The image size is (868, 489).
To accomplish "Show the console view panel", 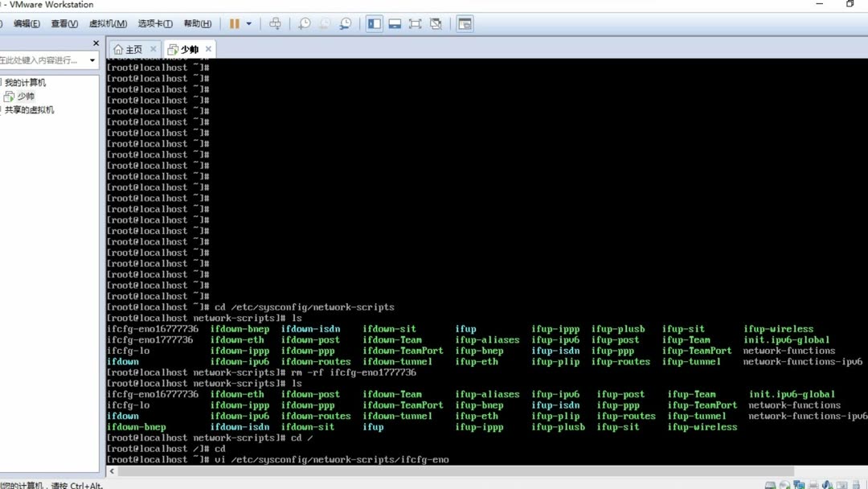I will coord(395,23).
